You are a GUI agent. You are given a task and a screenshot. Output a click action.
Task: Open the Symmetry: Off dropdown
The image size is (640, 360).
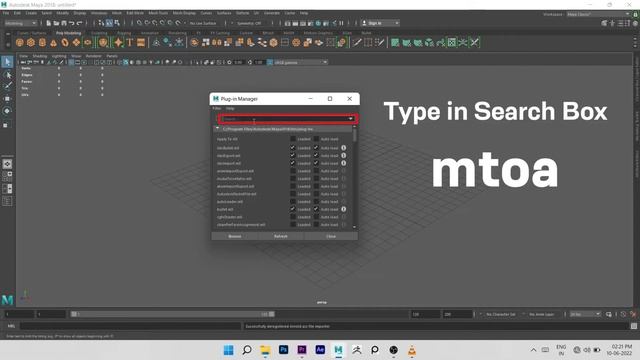click(250, 23)
